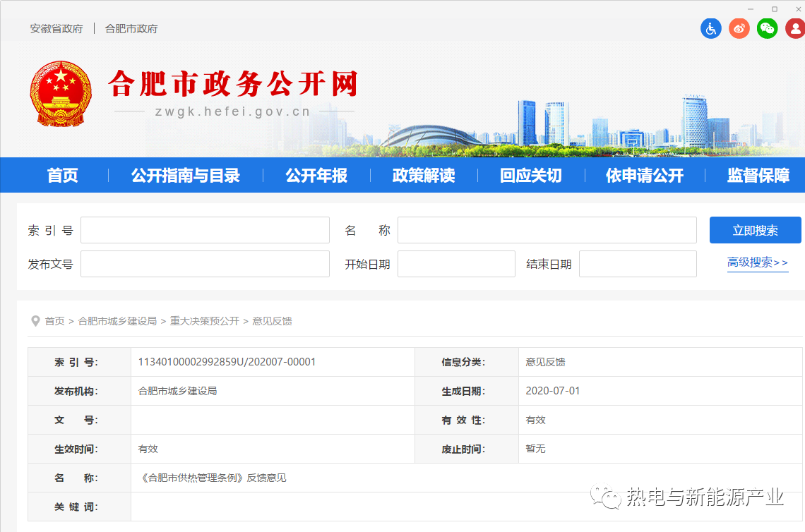Pick a date in 开始日期 field

coord(456,264)
